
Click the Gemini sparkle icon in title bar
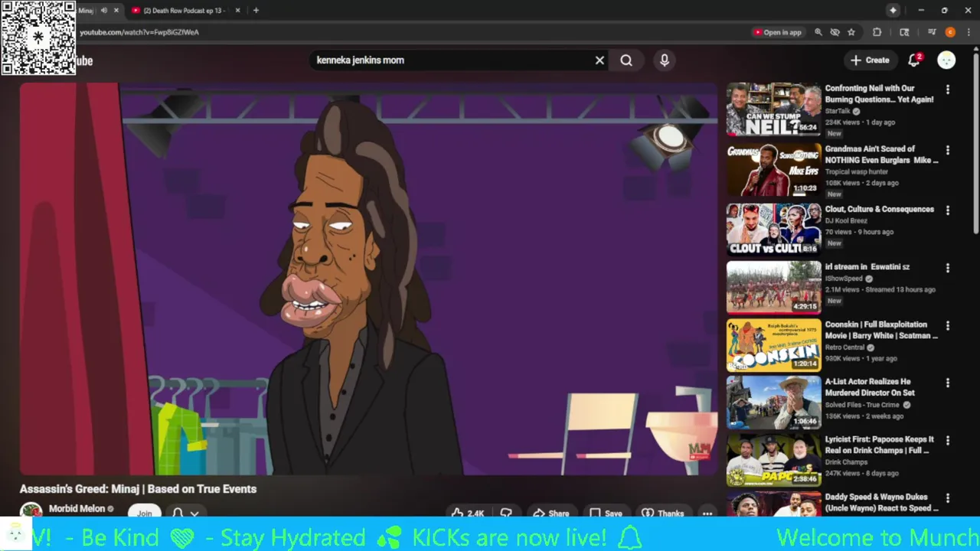[893, 10]
